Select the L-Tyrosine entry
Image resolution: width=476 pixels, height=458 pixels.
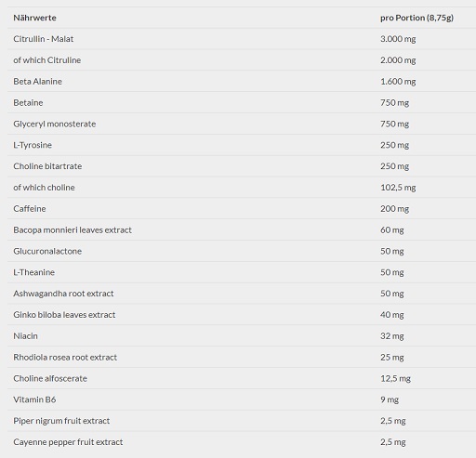point(33,145)
